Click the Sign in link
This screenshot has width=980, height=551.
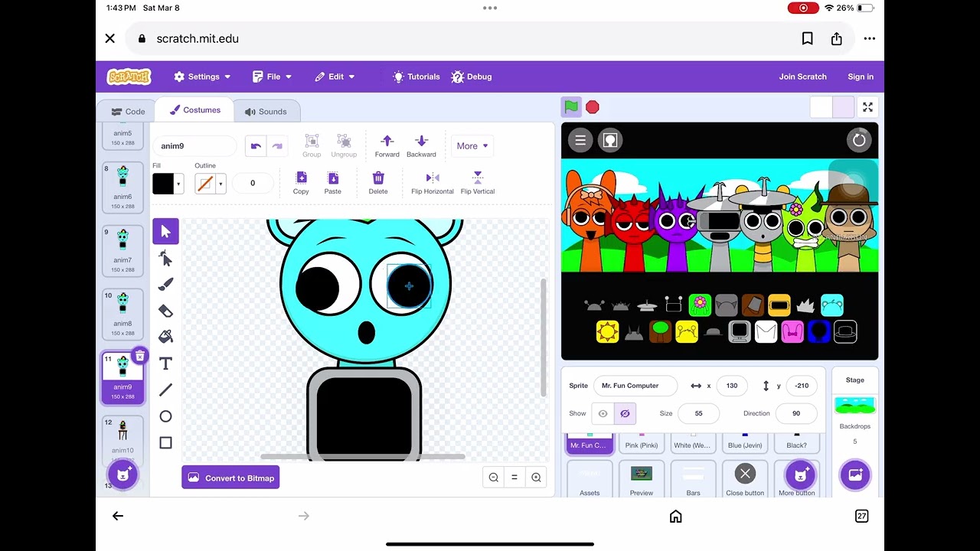(861, 77)
